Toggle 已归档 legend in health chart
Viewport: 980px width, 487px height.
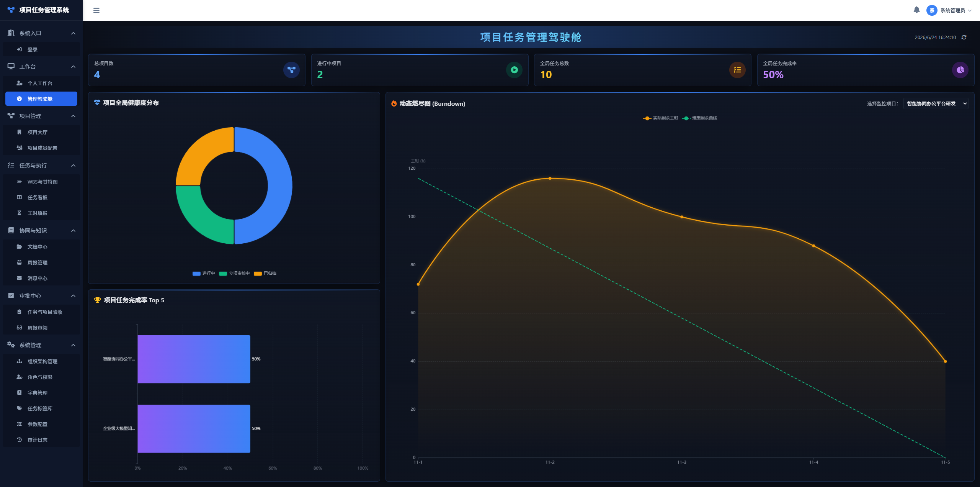[265, 273]
